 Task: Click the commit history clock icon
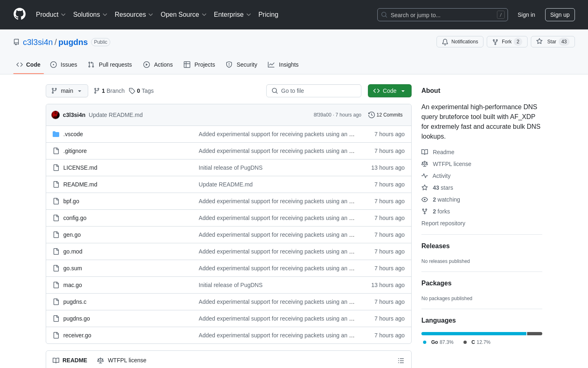point(371,115)
